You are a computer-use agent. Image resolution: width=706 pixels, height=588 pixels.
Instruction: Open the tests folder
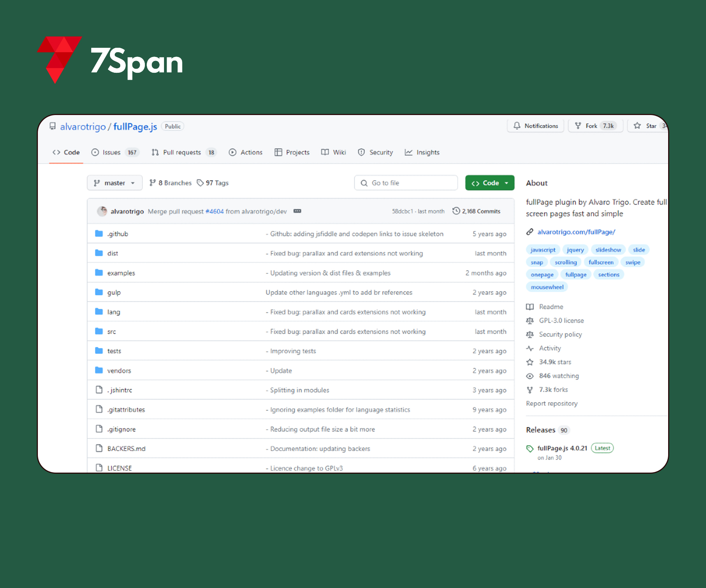[114, 351]
